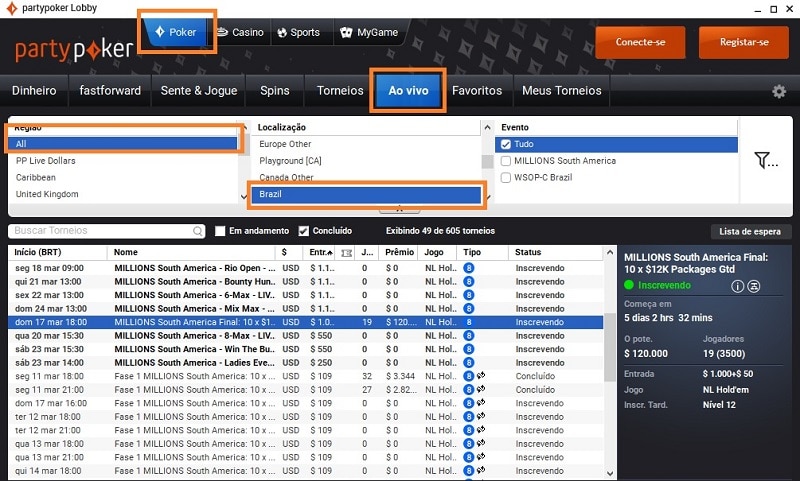
Task: Open Spins tab
Action: point(275,91)
